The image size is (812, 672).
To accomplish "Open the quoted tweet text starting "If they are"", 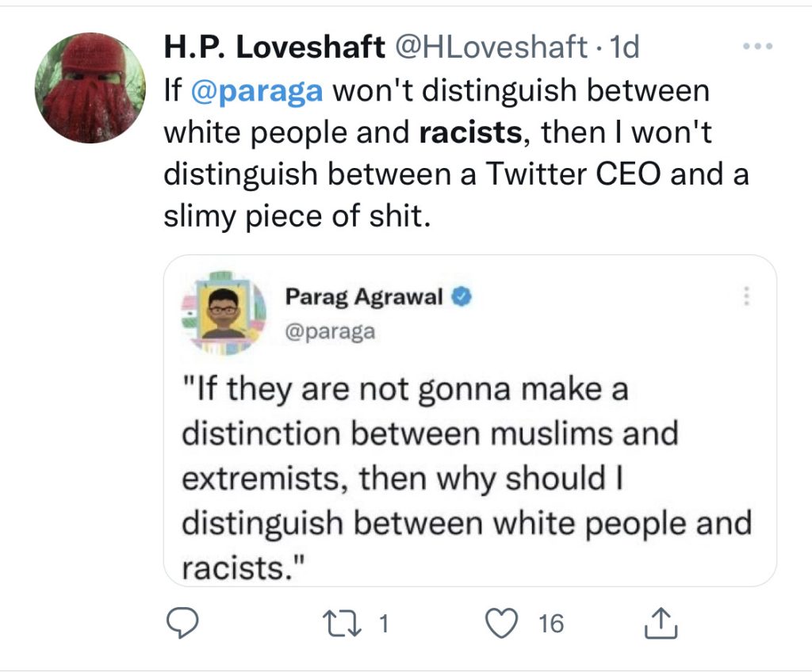I will pos(464,478).
